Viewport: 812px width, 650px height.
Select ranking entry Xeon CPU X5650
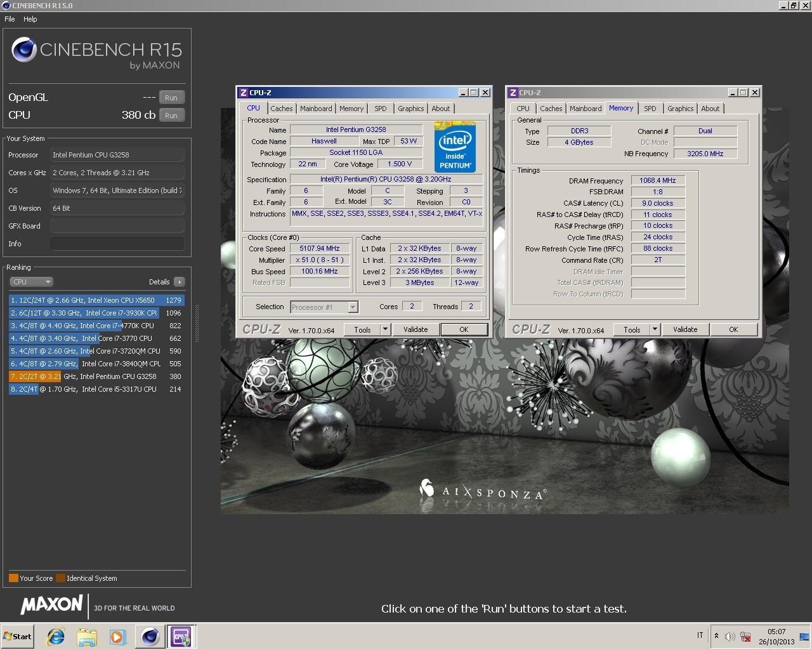coord(96,300)
